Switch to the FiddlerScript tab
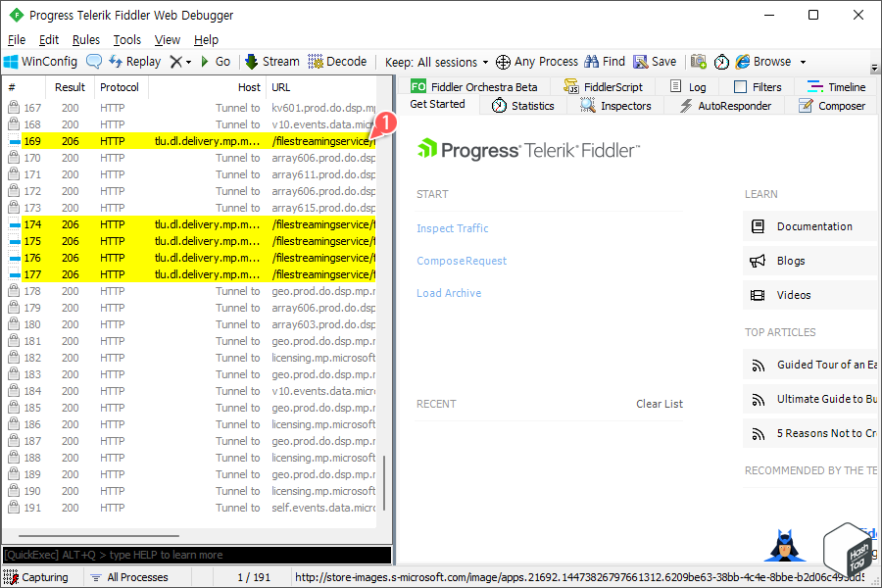 [x=604, y=86]
